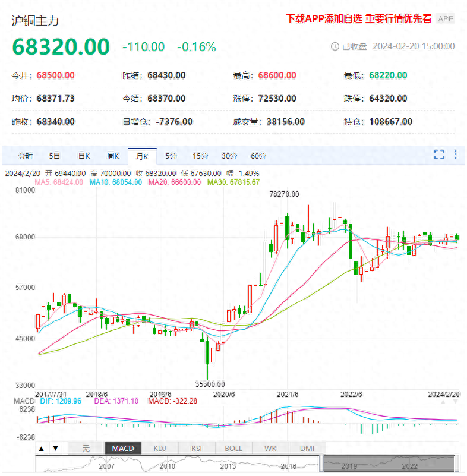Select the 无 indicator option
This screenshot has height=476, width=467.
(x=86, y=449)
